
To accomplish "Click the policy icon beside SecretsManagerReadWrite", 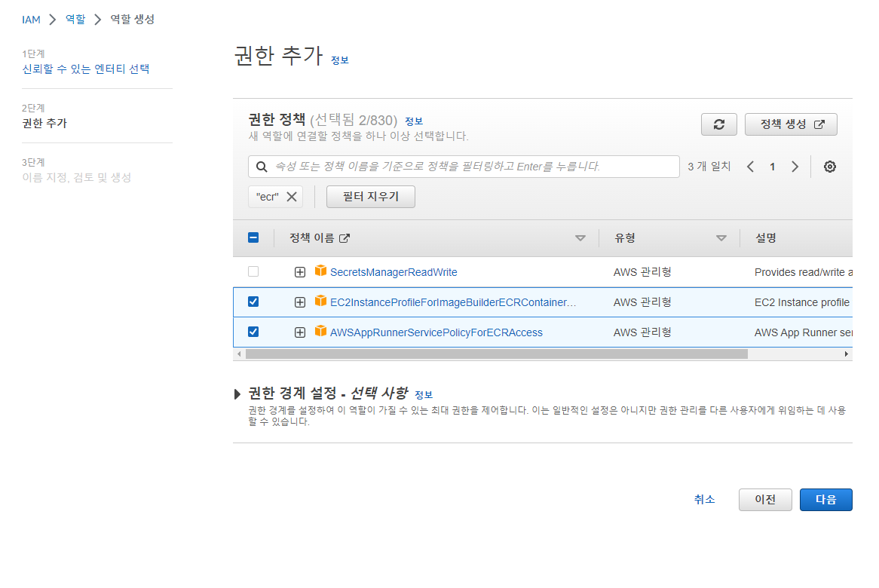I will point(320,271).
